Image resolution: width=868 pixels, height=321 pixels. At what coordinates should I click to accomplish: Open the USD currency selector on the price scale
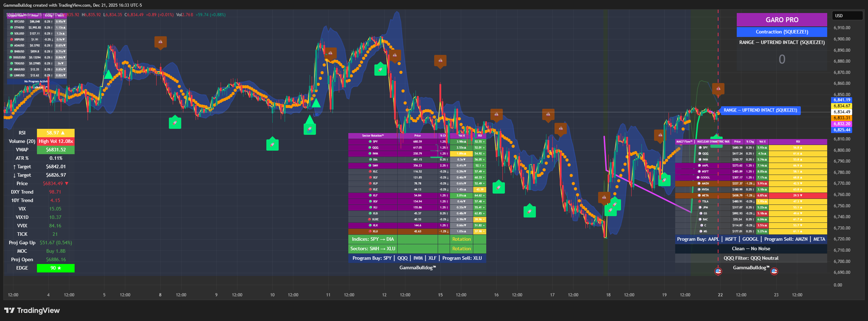coord(847,16)
